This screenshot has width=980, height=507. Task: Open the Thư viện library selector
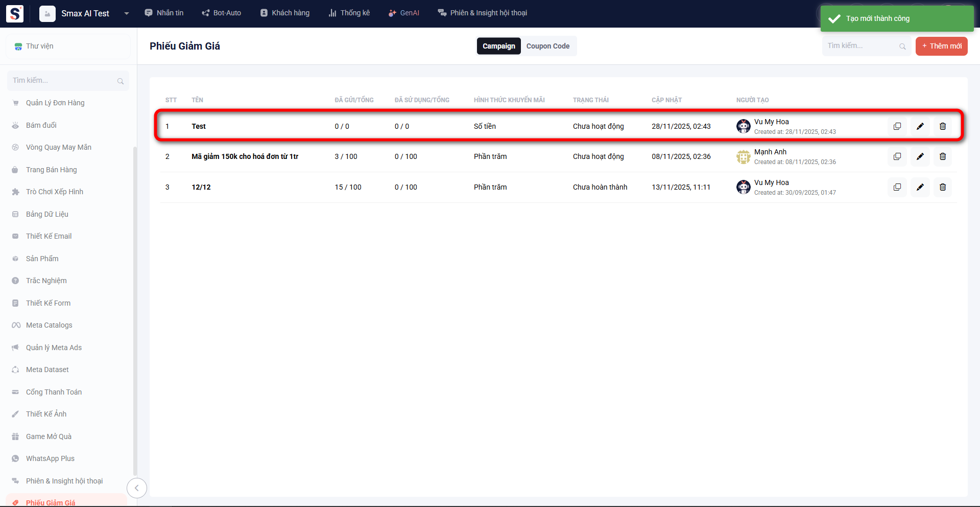[x=68, y=47]
